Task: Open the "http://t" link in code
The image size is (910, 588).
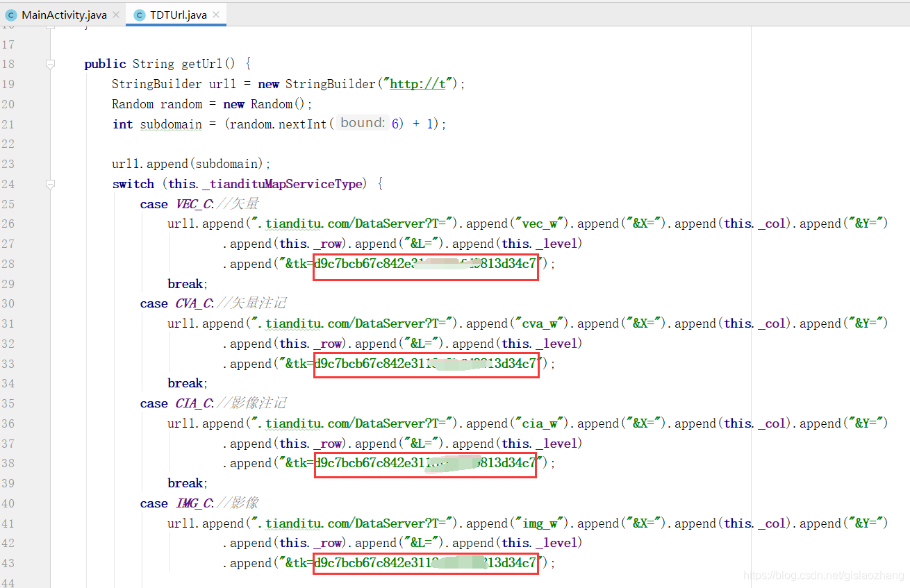Action: (x=417, y=84)
